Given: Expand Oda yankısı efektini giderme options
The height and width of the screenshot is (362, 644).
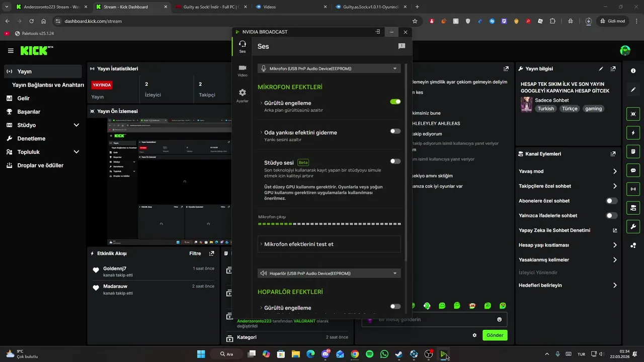Looking at the screenshot, I should coord(261,133).
